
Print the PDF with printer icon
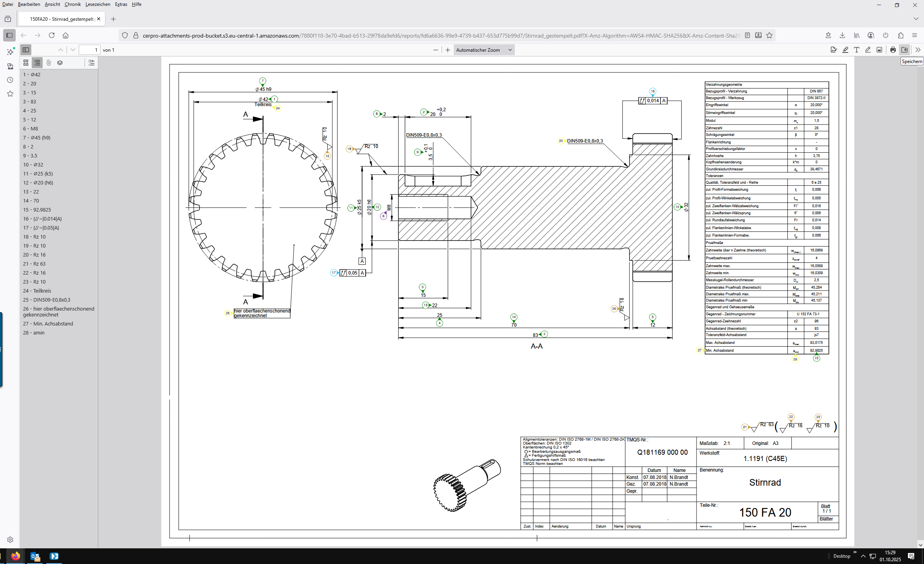893,50
